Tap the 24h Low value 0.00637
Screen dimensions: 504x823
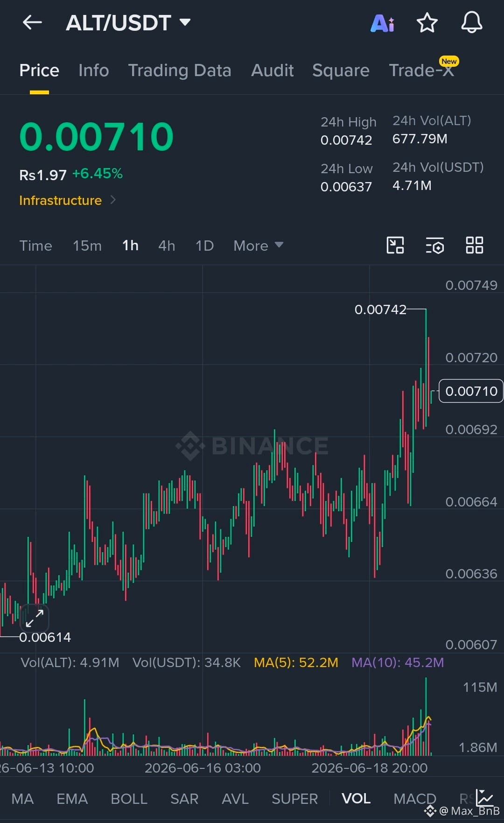click(346, 187)
